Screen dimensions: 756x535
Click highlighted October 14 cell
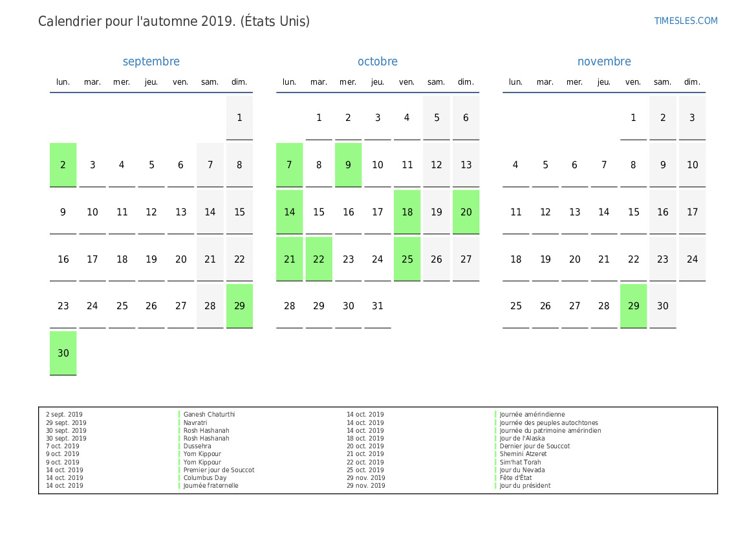[289, 212]
